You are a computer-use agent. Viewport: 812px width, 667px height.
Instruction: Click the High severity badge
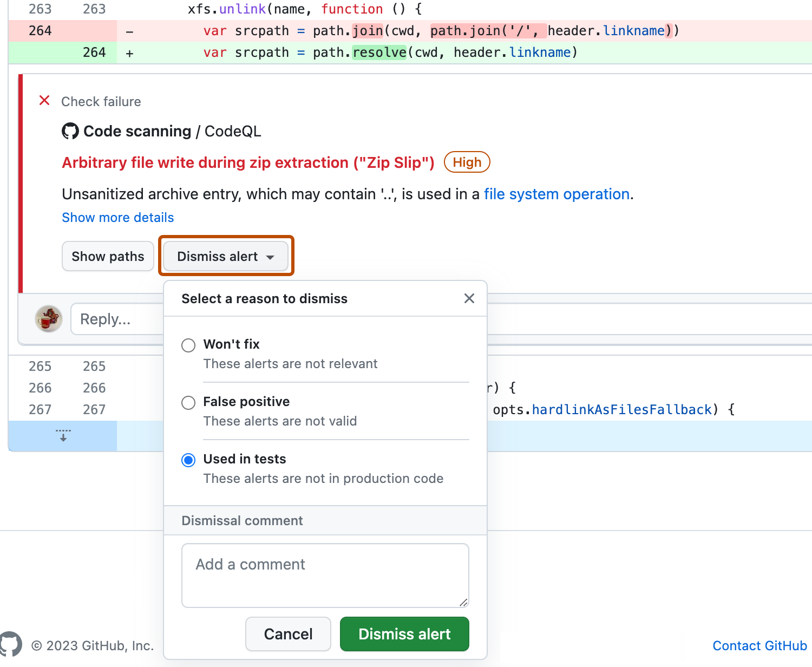466,162
